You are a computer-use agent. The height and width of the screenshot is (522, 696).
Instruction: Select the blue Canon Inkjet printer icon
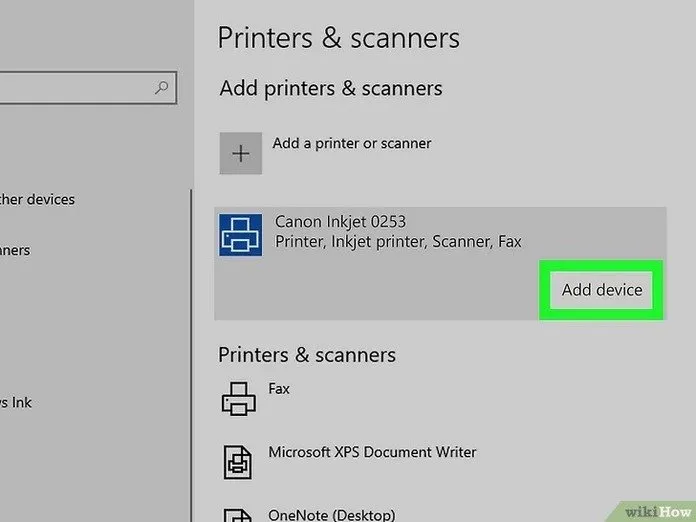coord(240,234)
